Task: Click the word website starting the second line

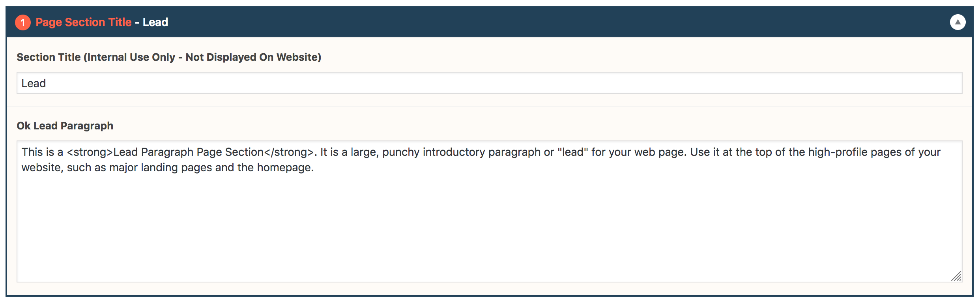Action: [42, 168]
